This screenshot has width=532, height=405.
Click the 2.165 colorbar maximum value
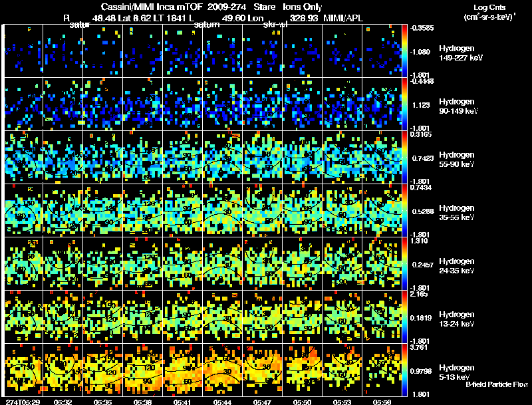pyautogui.click(x=419, y=294)
